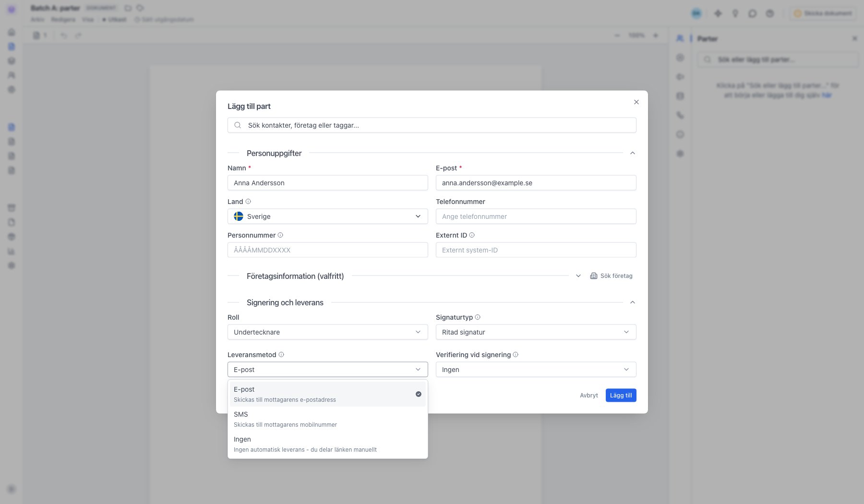
Task: Click the Verifiering vid signering info icon
Action: pyautogui.click(x=516, y=355)
